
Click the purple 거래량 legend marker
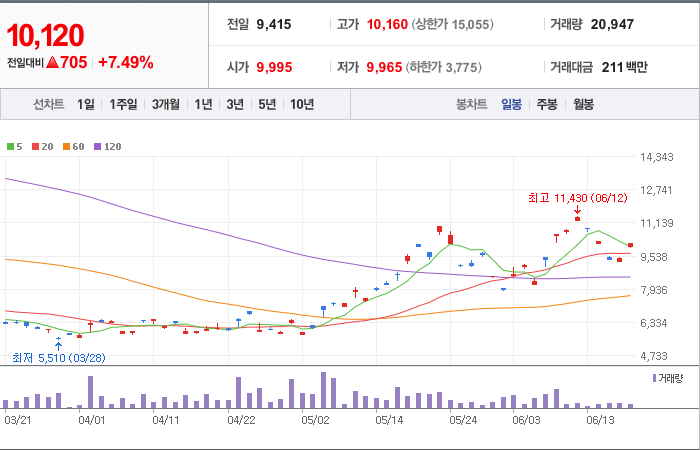(x=654, y=378)
